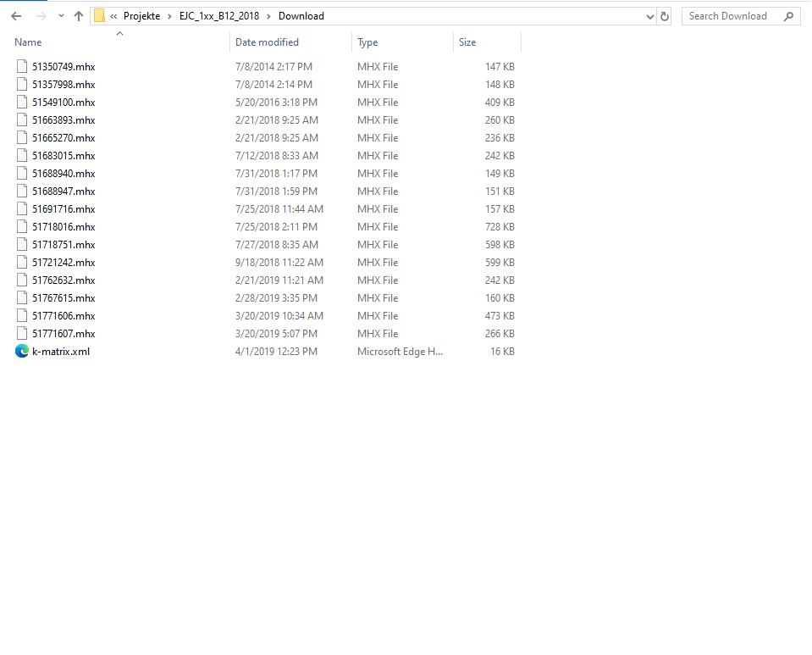The height and width of the screenshot is (655, 812).
Task: Select file icon of 51691716.mhx
Action: 22,208
